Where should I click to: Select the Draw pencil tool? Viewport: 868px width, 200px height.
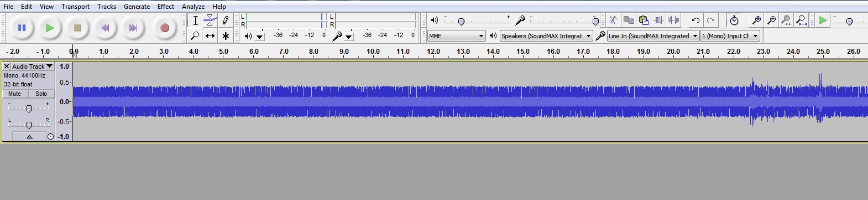click(x=226, y=20)
